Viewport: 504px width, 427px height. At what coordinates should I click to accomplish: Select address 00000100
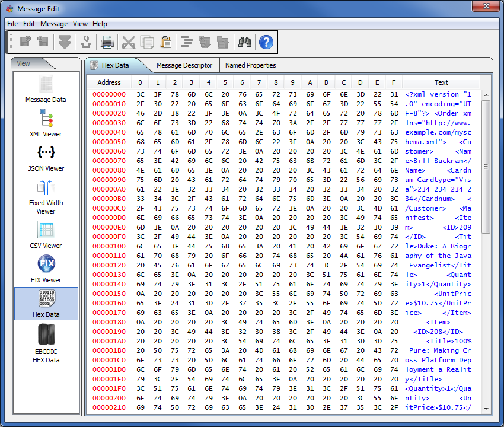pos(109,246)
